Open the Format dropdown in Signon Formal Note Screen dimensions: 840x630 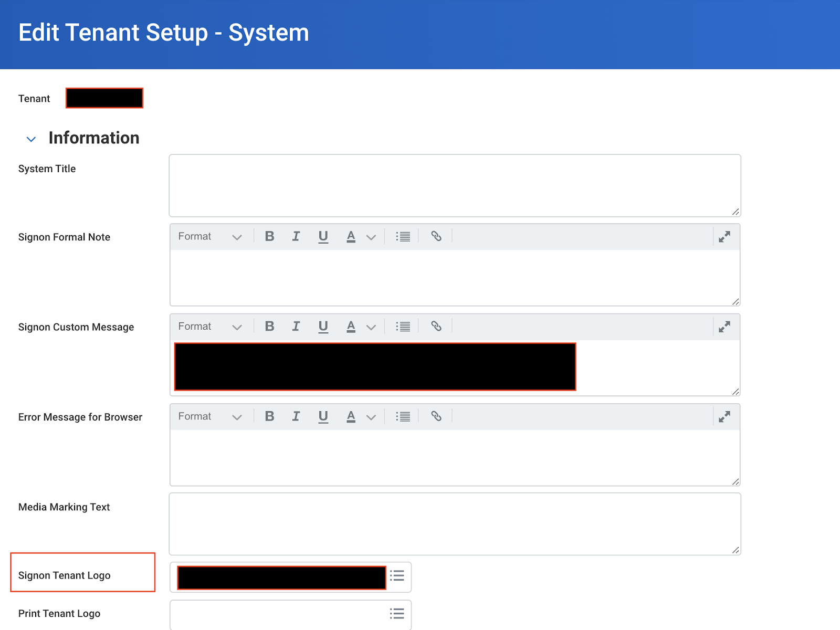pyautogui.click(x=209, y=236)
